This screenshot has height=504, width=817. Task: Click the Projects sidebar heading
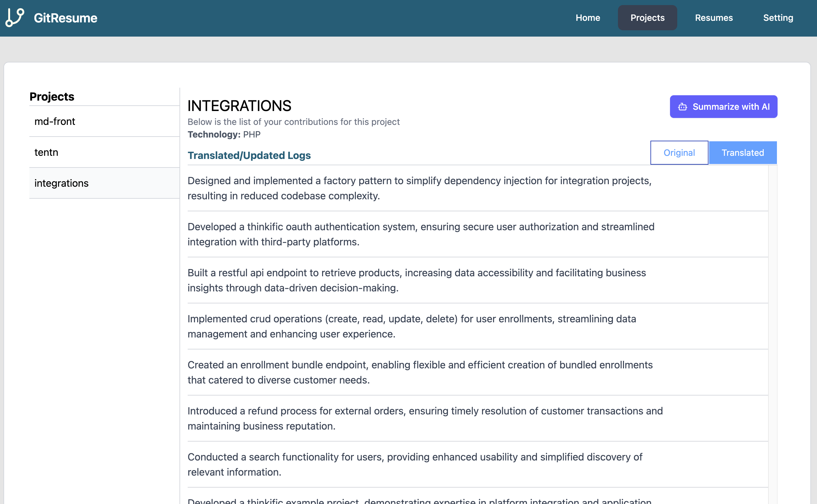click(x=52, y=97)
